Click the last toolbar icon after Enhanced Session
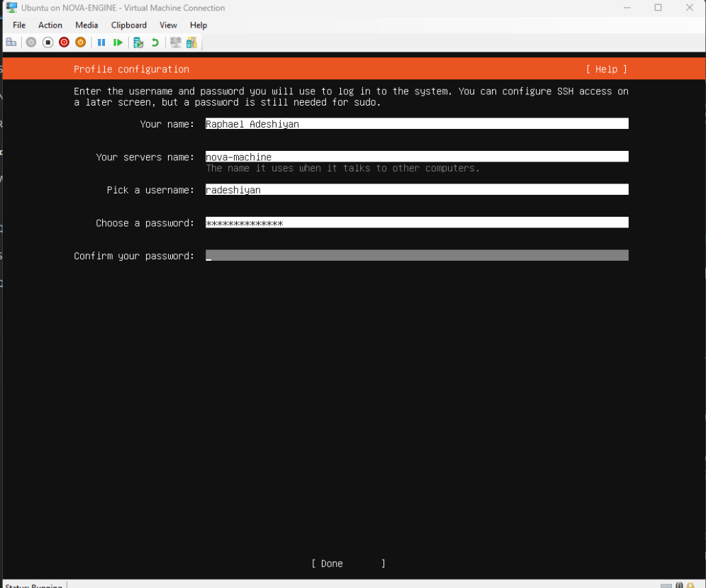Screen dimensions: 706x588 click(x=191, y=43)
